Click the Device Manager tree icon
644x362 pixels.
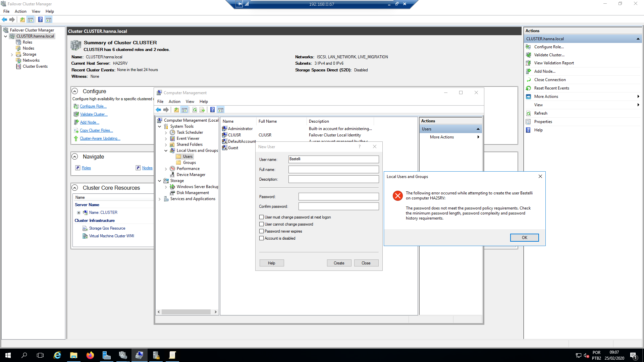[172, 175]
